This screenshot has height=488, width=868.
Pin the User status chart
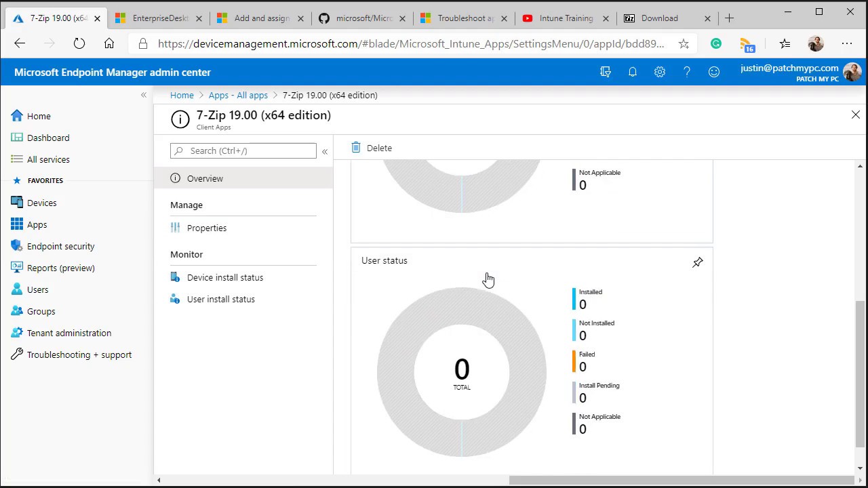698,262
